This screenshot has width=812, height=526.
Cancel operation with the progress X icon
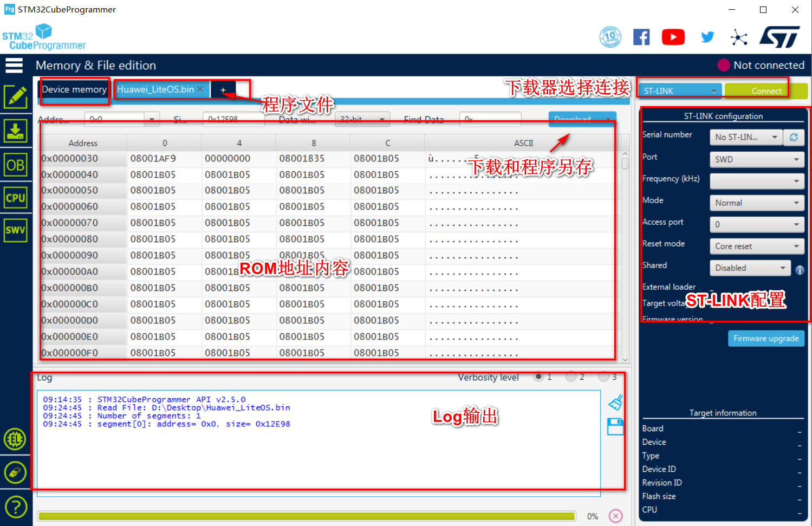pos(616,516)
